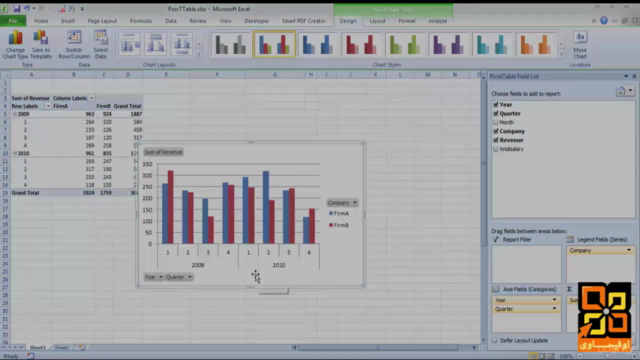Choose the first chart layout thumbnail
The height and width of the screenshot is (360, 640).
point(130,44)
